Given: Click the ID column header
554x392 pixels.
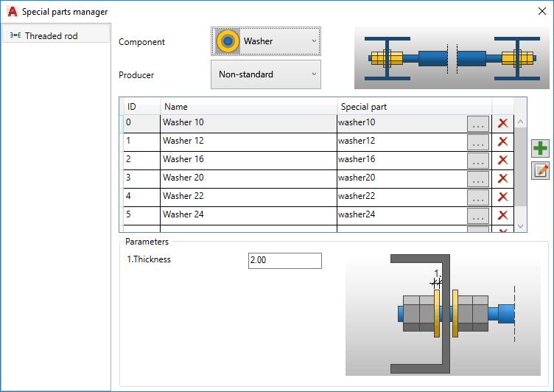Looking at the screenshot, I should click(141, 106).
